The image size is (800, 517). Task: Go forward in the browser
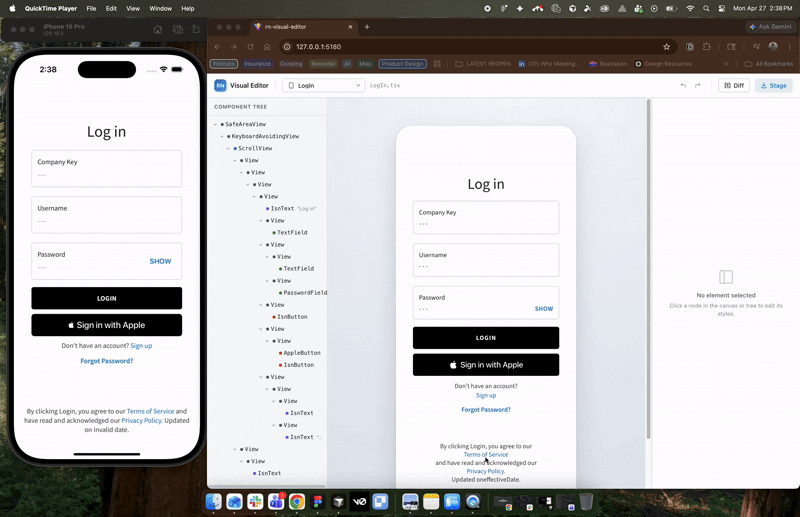tap(234, 46)
